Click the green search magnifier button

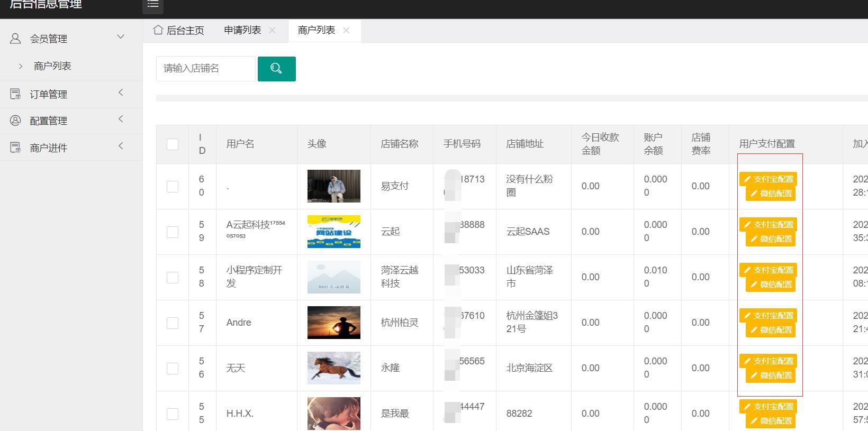coord(276,69)
